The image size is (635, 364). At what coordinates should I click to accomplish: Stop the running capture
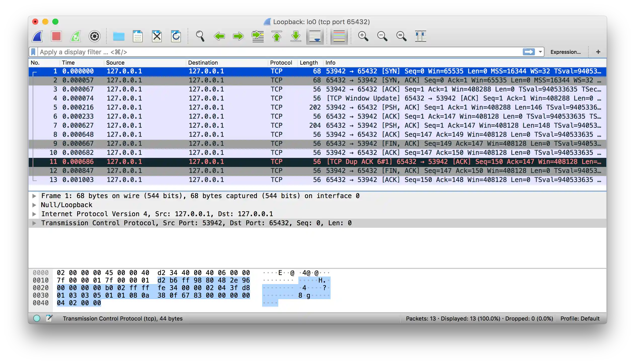[56, 36]
